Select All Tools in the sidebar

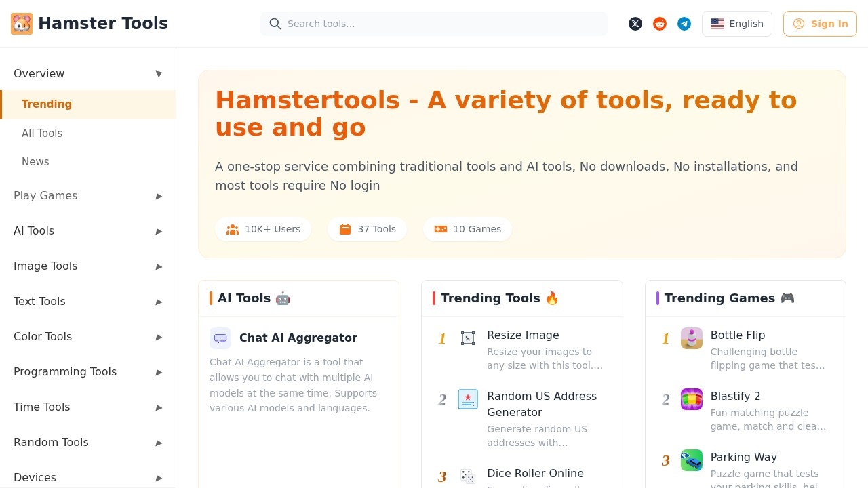coord(42,133)
